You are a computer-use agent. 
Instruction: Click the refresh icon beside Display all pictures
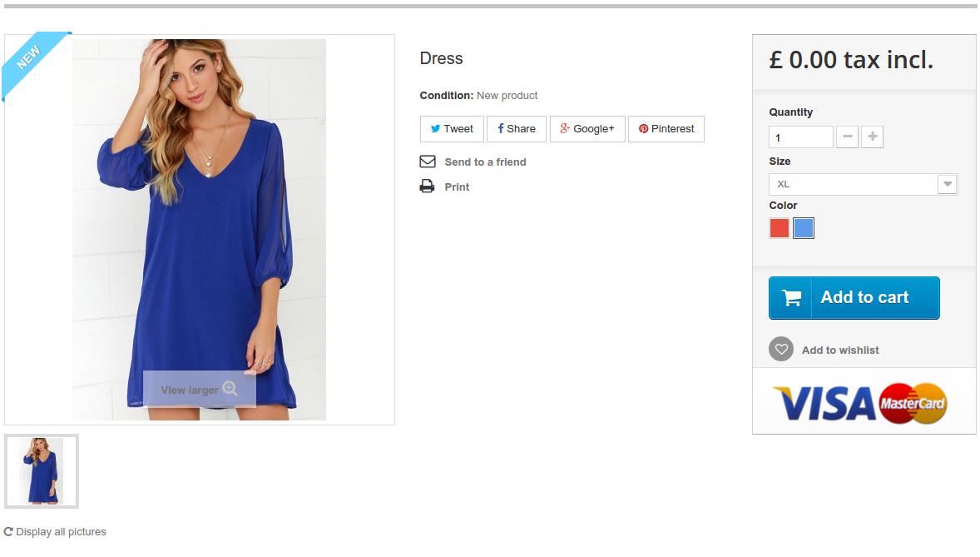tap(9, 531)
